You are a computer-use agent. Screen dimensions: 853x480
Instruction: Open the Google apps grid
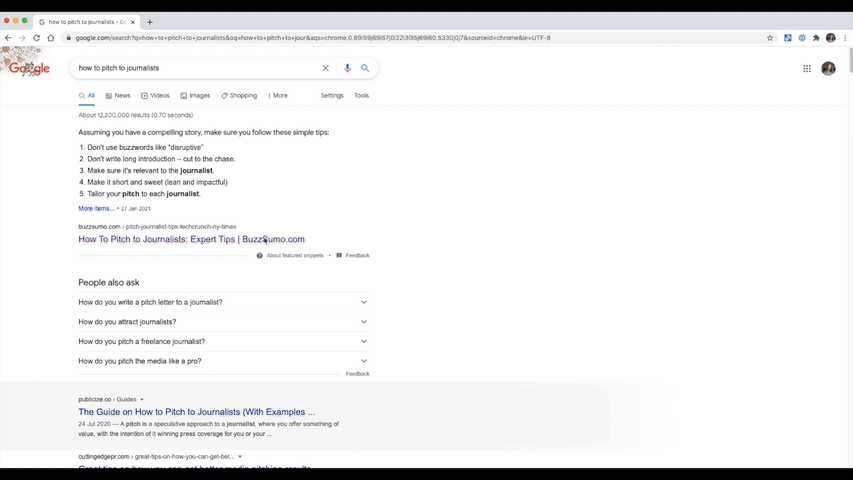807,69
